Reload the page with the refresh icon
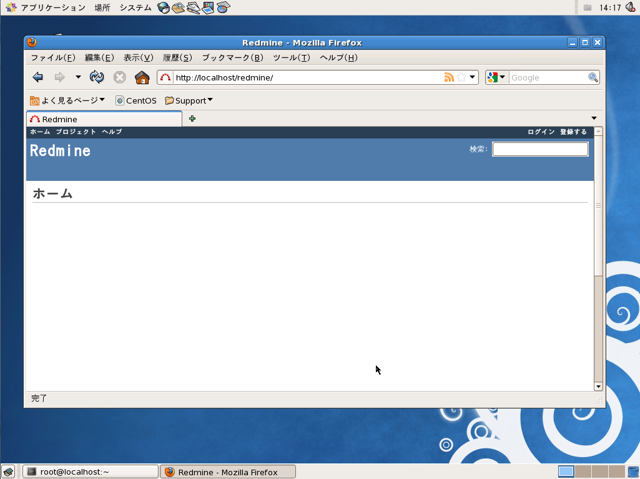Screen dimensions: 640x479 pos(97,77)
